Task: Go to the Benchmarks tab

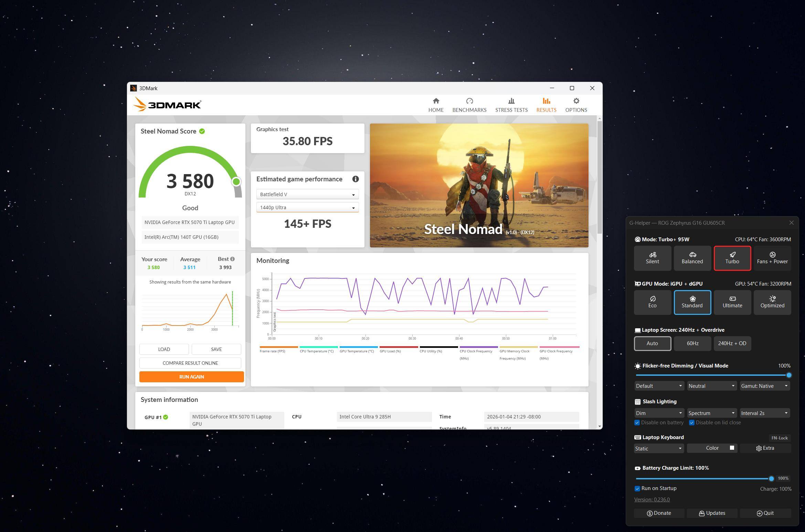Action: pyautogui.click(x=469, y=105)
